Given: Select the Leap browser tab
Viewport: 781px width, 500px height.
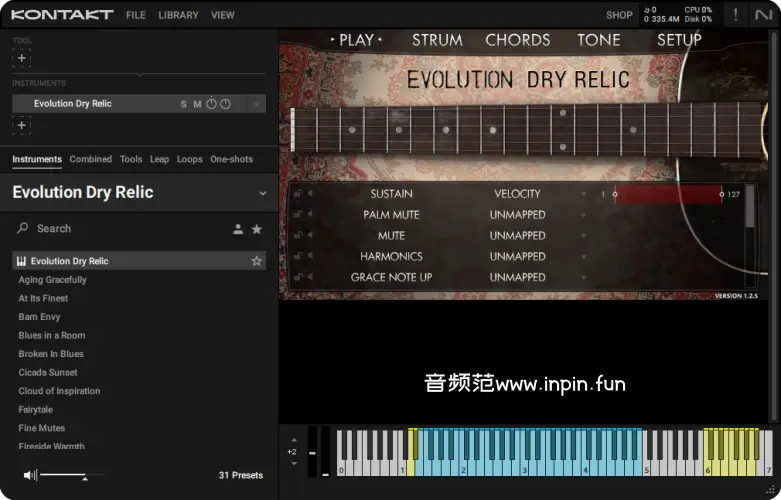Looking at the screenshot, I should click(x=159, y=159).
